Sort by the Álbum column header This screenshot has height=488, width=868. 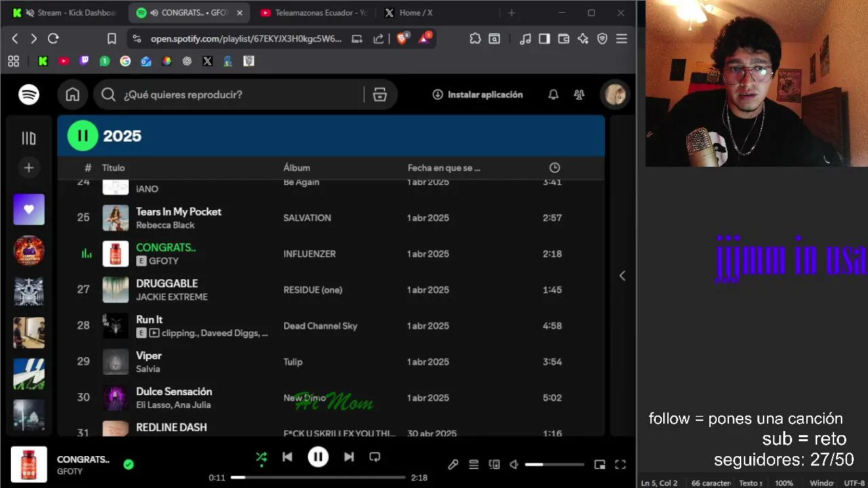tap(296, 167)
